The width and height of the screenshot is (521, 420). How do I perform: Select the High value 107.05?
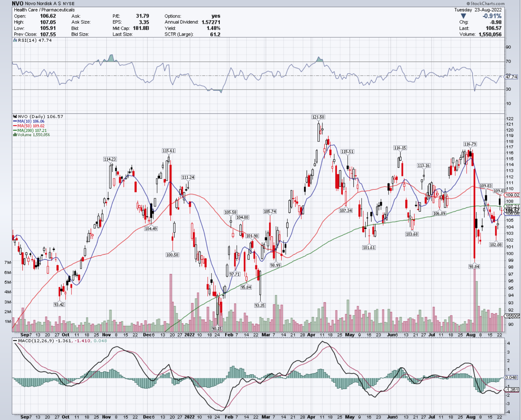click(48, 22)
